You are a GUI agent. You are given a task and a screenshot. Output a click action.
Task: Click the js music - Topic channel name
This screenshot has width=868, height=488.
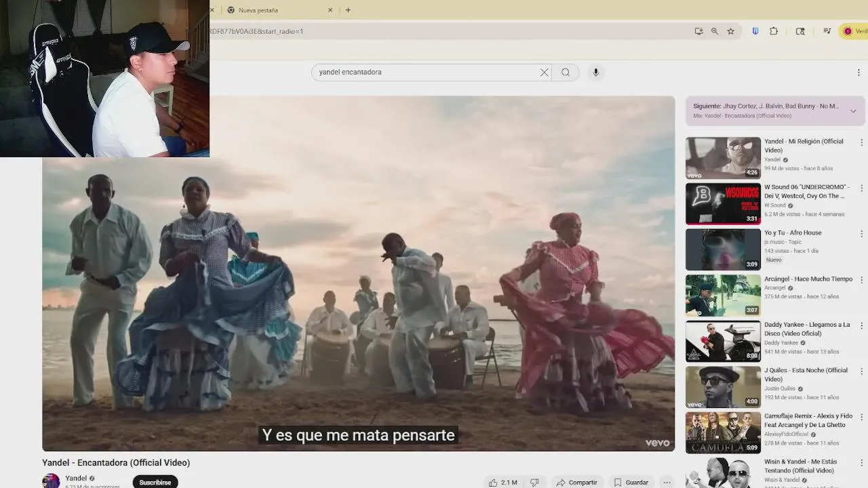tap(783, 242)
